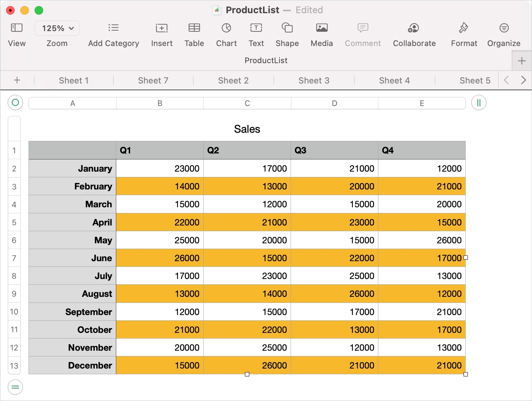Open the Shape picker
This screenshot has width=532, height=401.
[x=287, y=28]
